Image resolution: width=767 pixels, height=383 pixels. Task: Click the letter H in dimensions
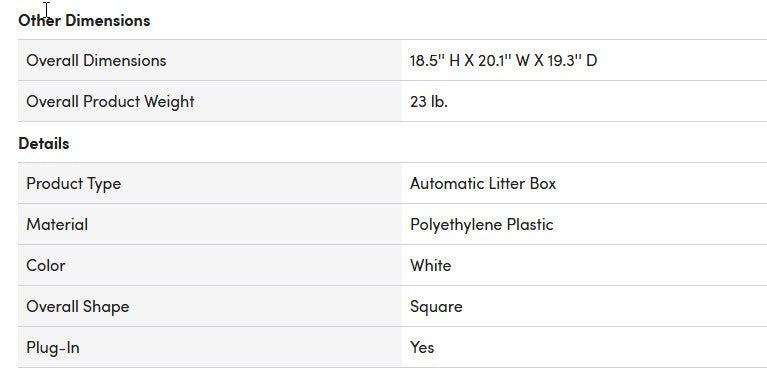click(454, 61)
